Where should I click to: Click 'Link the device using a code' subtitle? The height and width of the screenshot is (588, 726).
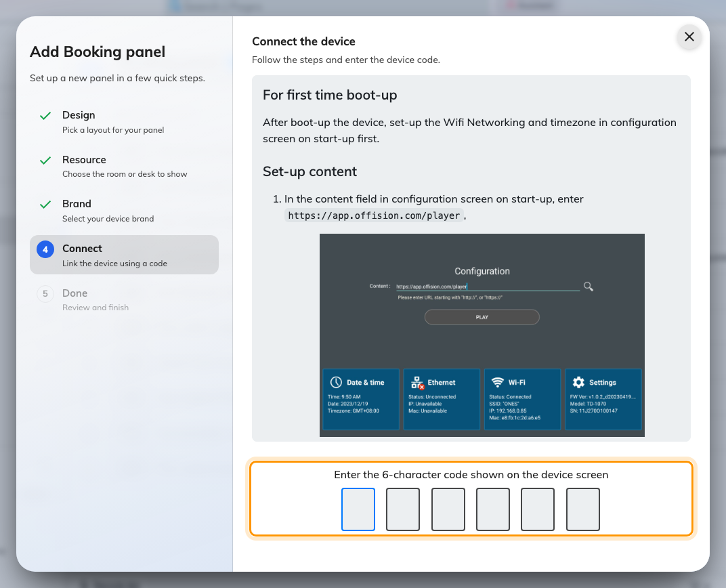pos(115,264)
